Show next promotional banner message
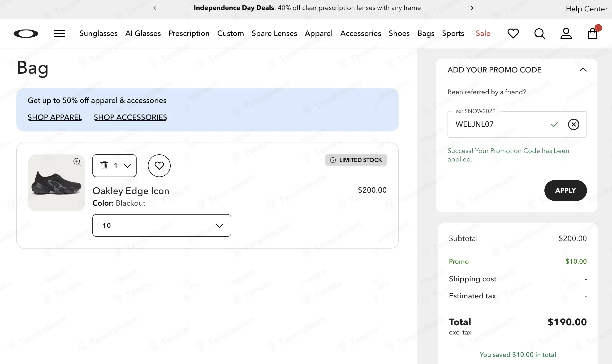The height and width of the screenshot is (364, 612). 472,8
